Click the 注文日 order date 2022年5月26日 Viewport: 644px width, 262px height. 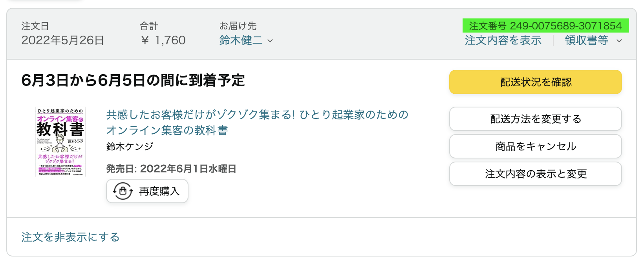62,40
